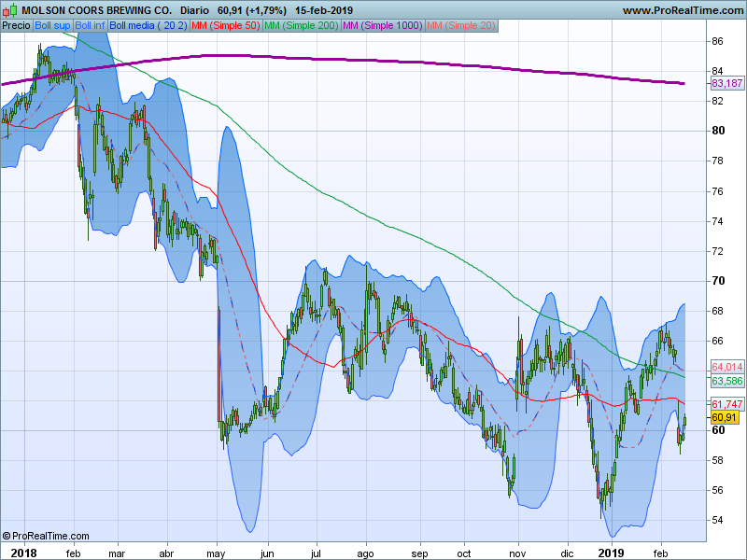Select the MM (Simple 20) legend tab
747x560 pixels.
[x=461, y=26]
